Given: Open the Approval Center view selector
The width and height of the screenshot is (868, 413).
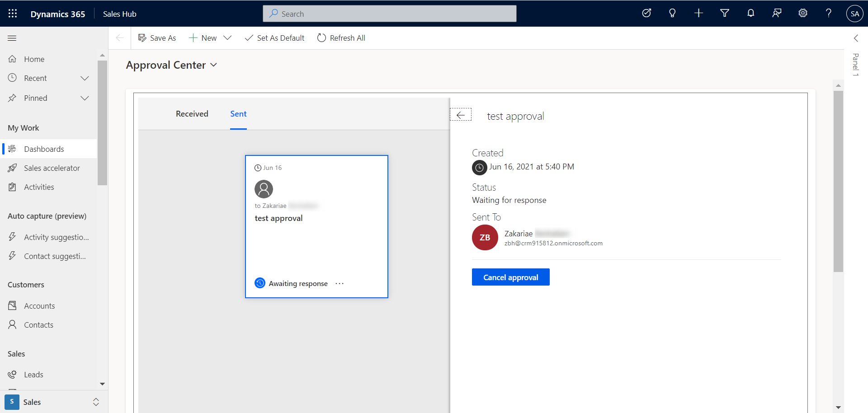Looking at the screenshot, I should (x=213, y=65).
